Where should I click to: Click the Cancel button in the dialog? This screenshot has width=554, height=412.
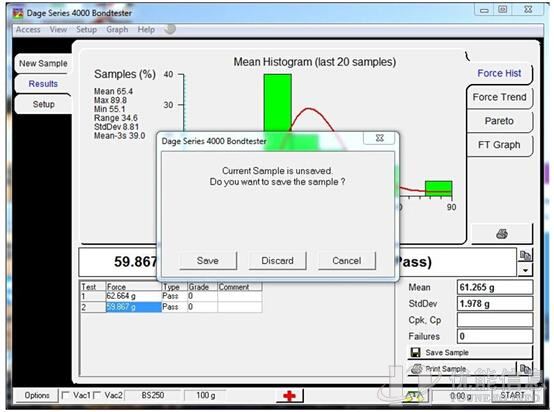click(x=347, y=260)
